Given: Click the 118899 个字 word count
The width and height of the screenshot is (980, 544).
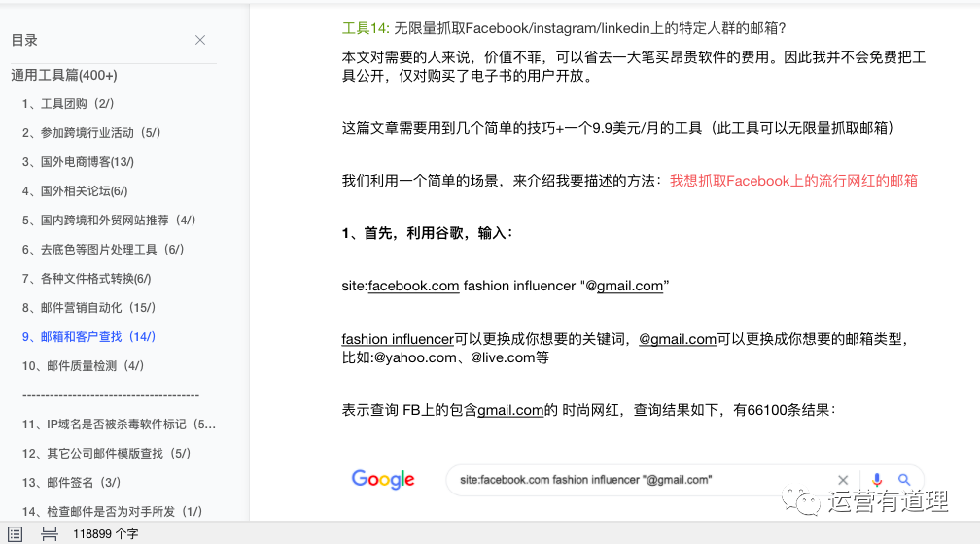Looking at the screenshot, I should pyautogui.click(x=106, y=533).
